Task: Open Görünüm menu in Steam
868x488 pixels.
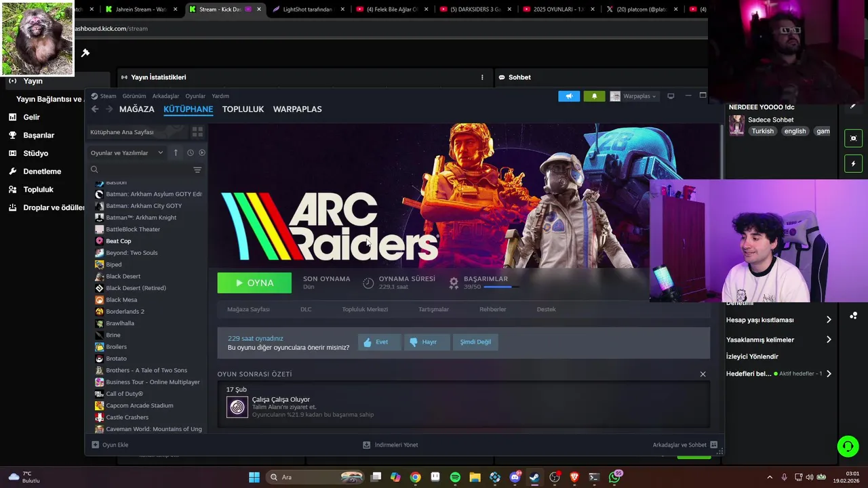Action: coord(134,96)
